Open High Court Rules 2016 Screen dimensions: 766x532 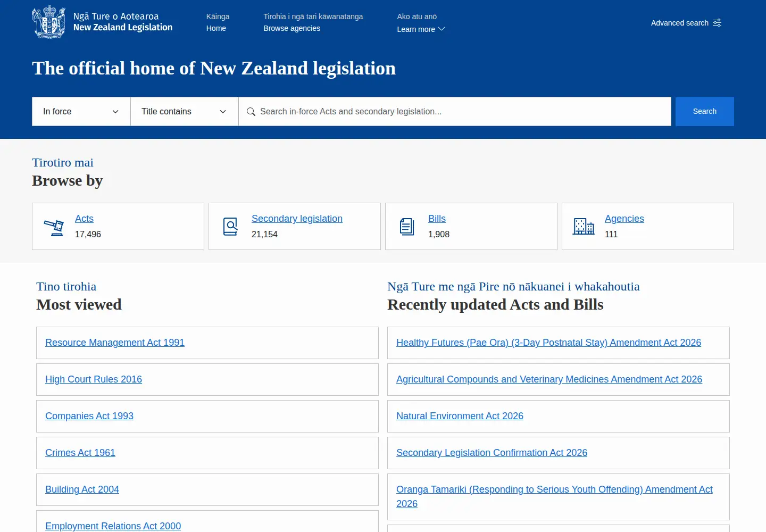pos(94,379)
